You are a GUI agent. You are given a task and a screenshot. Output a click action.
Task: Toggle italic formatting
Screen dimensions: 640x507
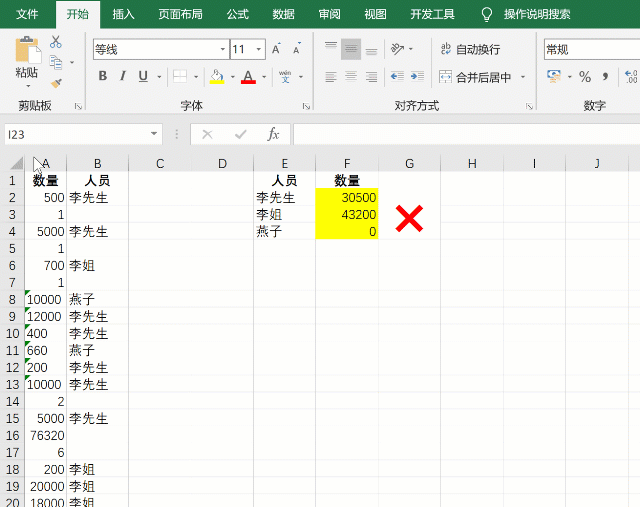click(123, 77)
